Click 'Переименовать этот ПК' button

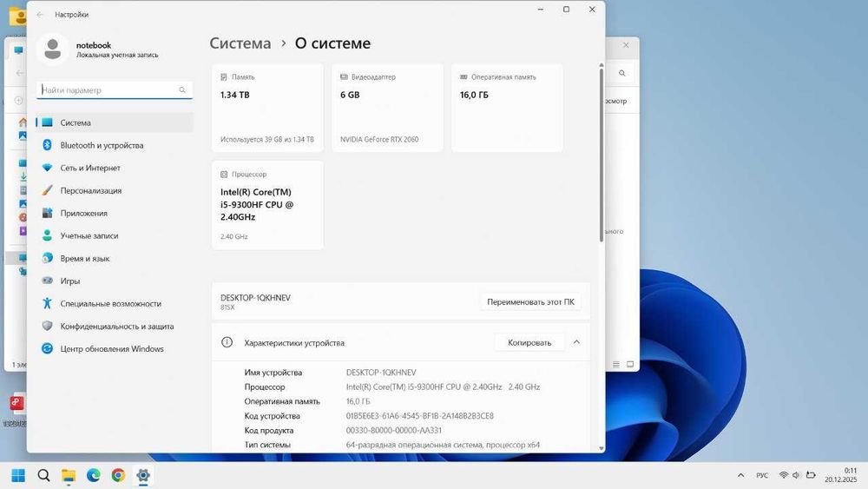coord(530,301)
